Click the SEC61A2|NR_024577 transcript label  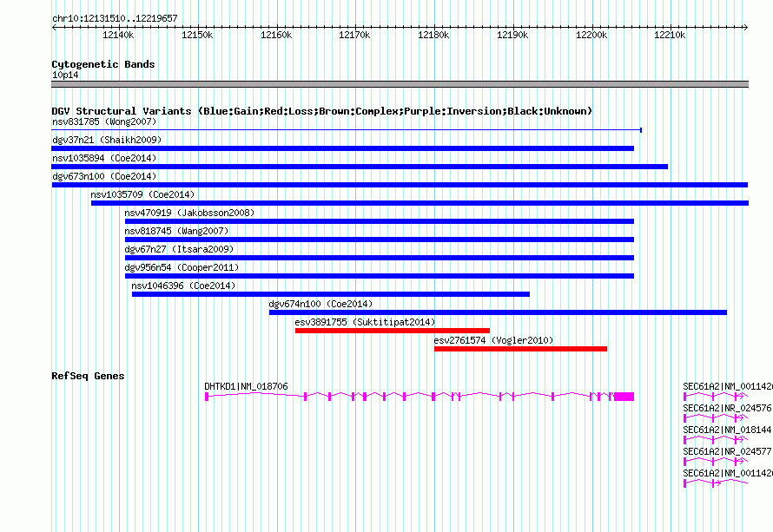tap(727, 451)
